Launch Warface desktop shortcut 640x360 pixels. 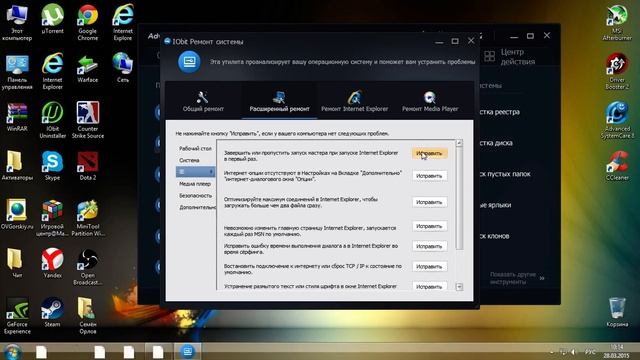(88, 68)
